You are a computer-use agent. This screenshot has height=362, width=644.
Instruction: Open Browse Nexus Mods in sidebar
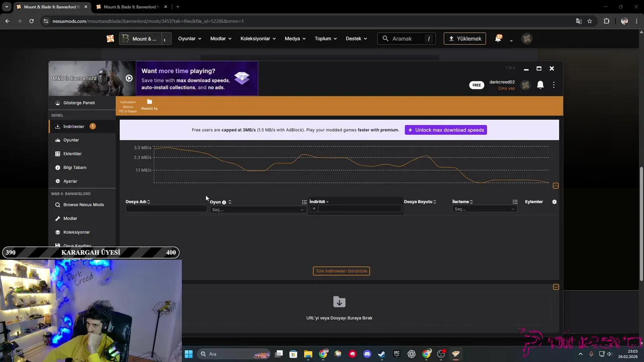point(84,205)
